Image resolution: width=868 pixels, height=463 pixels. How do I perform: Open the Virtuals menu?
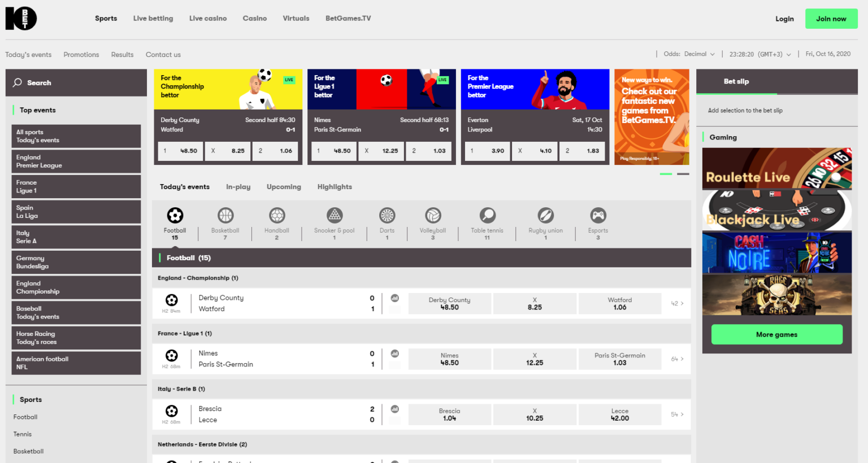(296, 19)
